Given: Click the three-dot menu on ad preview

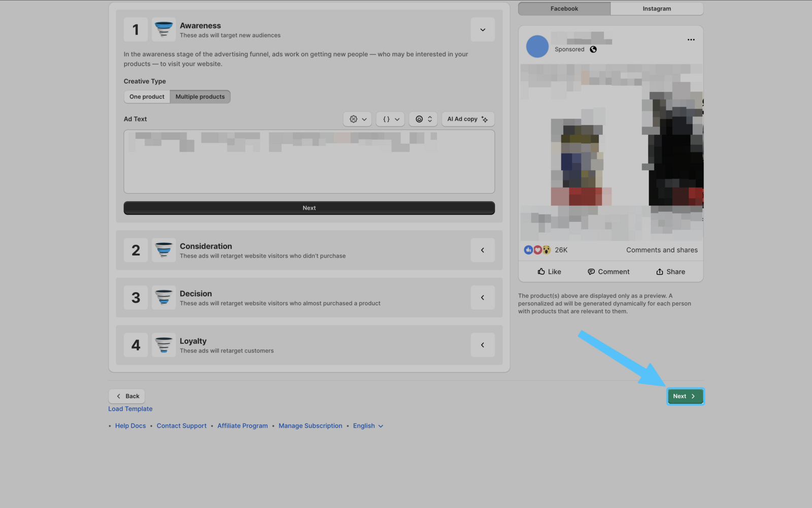Looking at the screenshot, I should click(x=691, y=40).
